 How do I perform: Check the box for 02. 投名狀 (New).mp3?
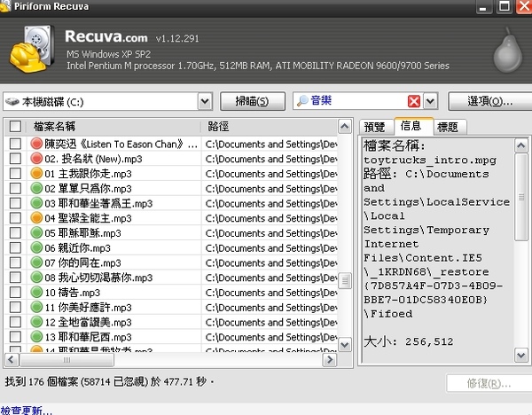click(x=15, y=159)
